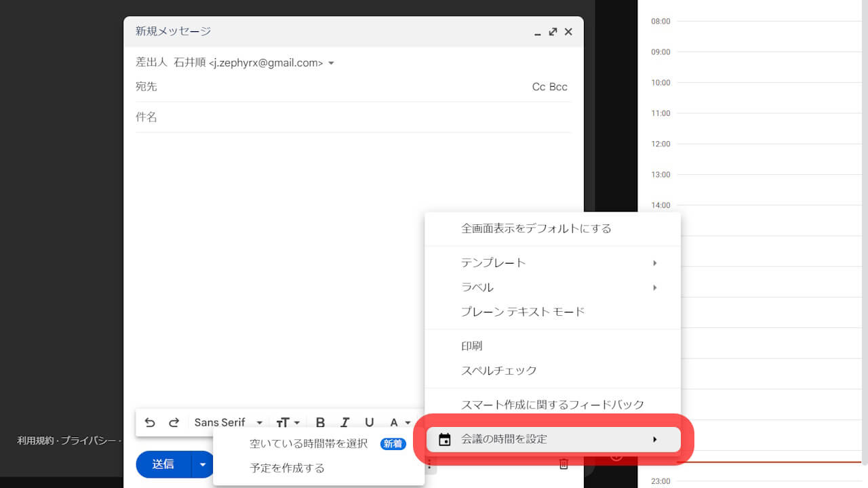Toggle italic formatting
Viewport: 868px width, 488px height.
coord(345,422)
